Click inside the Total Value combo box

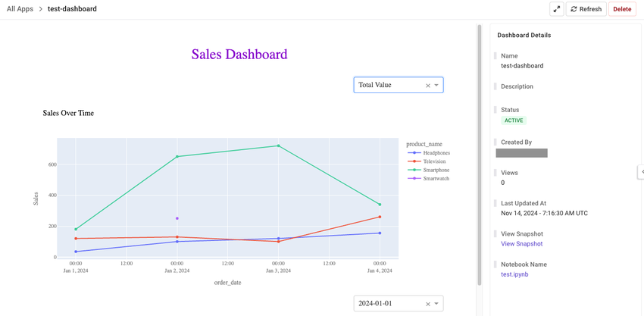pos(386,86)
